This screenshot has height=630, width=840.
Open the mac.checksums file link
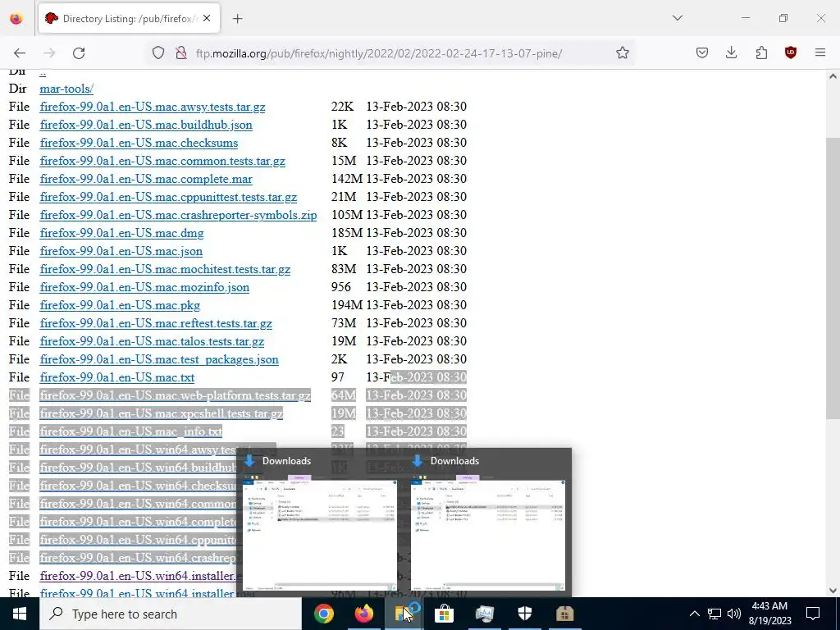tap(139, 143)
